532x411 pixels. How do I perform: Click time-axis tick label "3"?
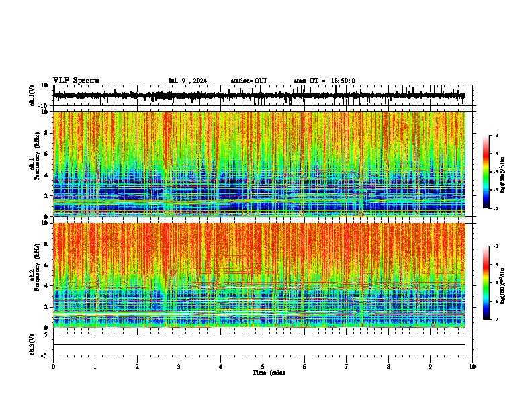pyautogui.click(x=179, y=367)
